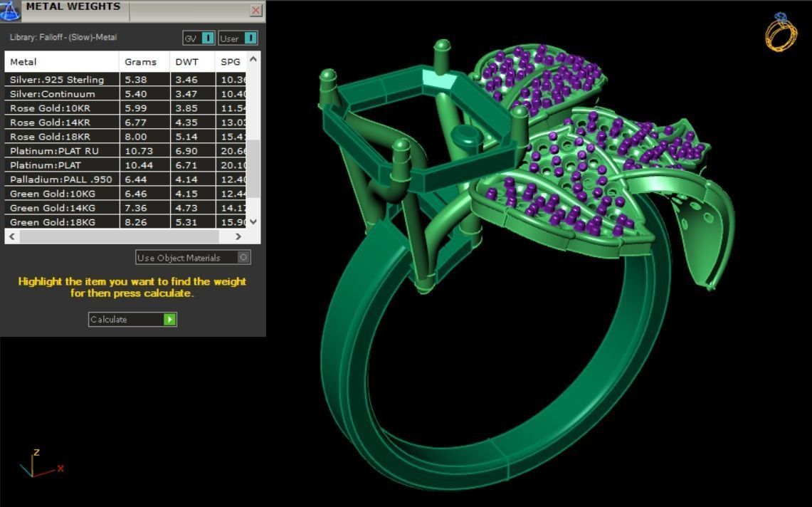This screenshot has height=507, width=812.
Task: Click the horizontal scrollbar thumb
Action: (x=119, y=236)
